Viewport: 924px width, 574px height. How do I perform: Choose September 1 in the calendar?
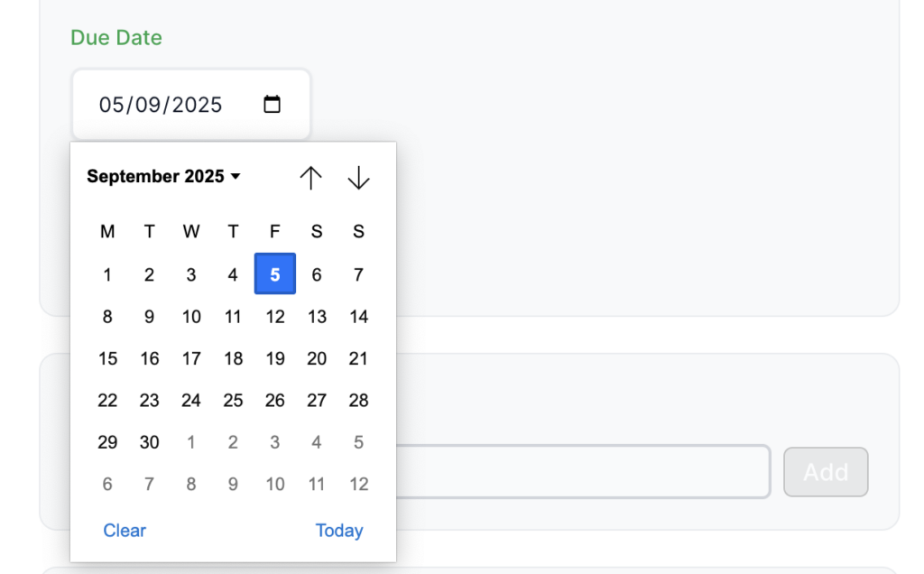pos(107,274)
